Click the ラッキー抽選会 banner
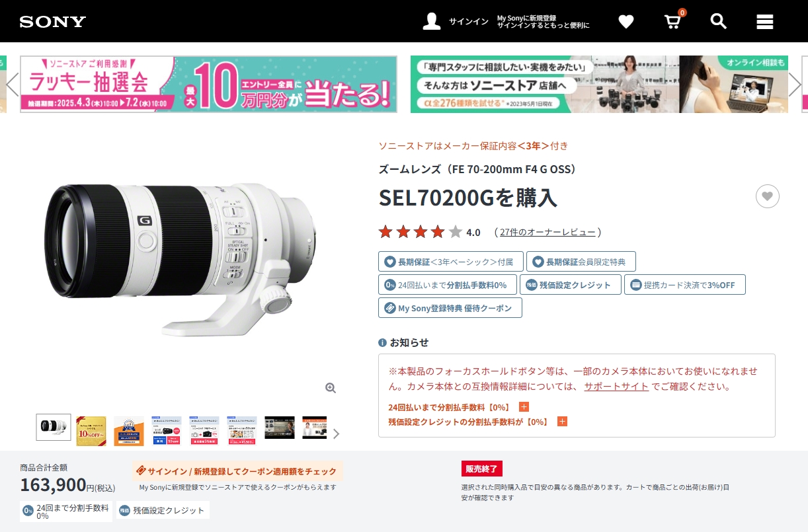The width and height of the screenshot is (808, 532). tap(208, 84)
